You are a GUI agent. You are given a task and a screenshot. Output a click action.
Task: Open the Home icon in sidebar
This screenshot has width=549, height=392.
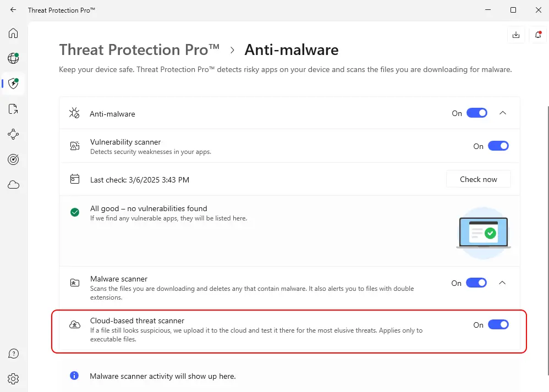point(13,33)
